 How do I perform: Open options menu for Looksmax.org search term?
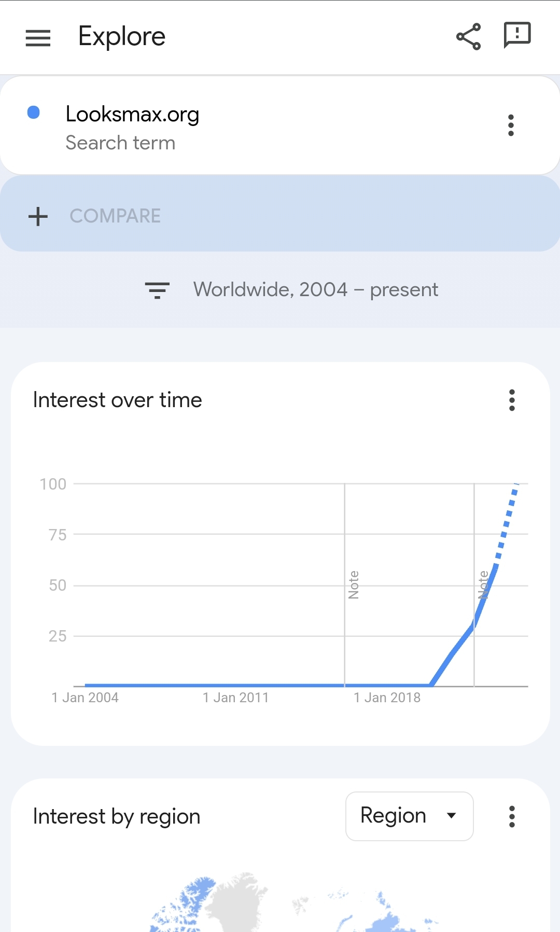511,124
